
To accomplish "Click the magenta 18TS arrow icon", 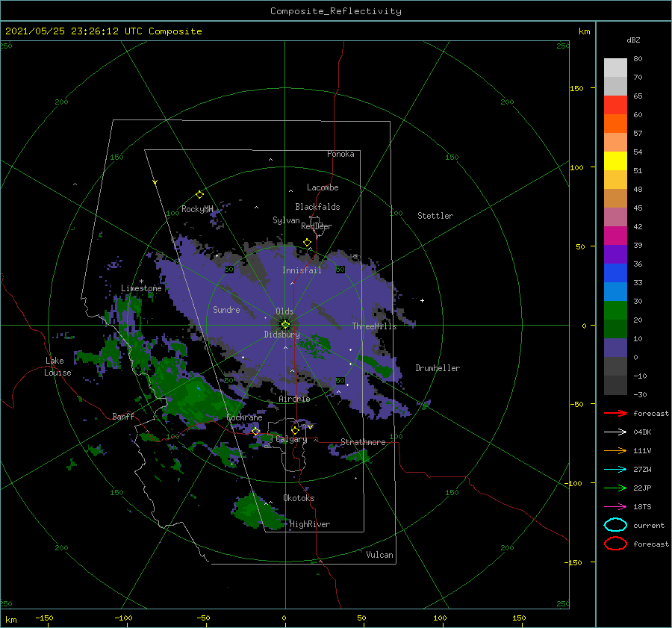I will click(615, 507).
